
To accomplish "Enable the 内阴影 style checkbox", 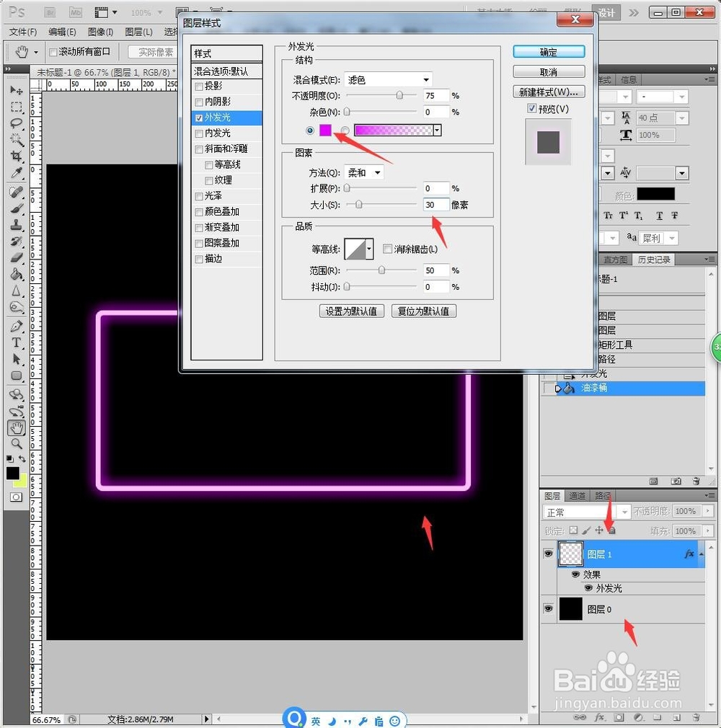I will click(199, 102).
